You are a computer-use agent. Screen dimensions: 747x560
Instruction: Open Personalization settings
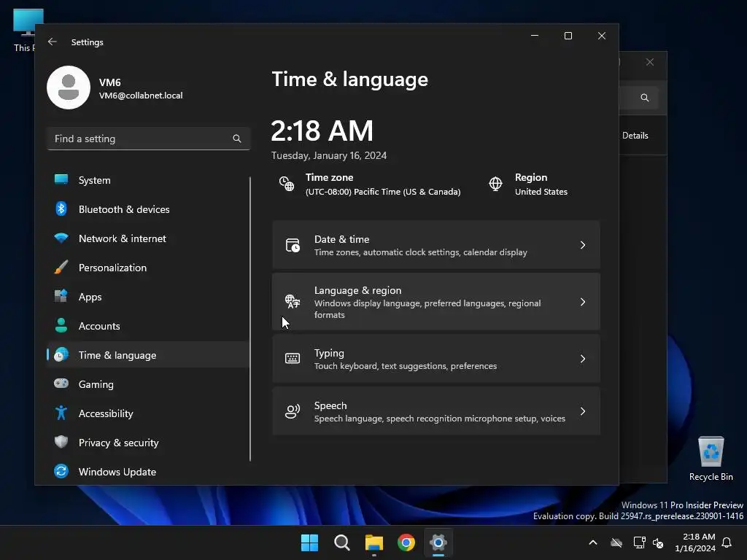(x=147, y=267)
